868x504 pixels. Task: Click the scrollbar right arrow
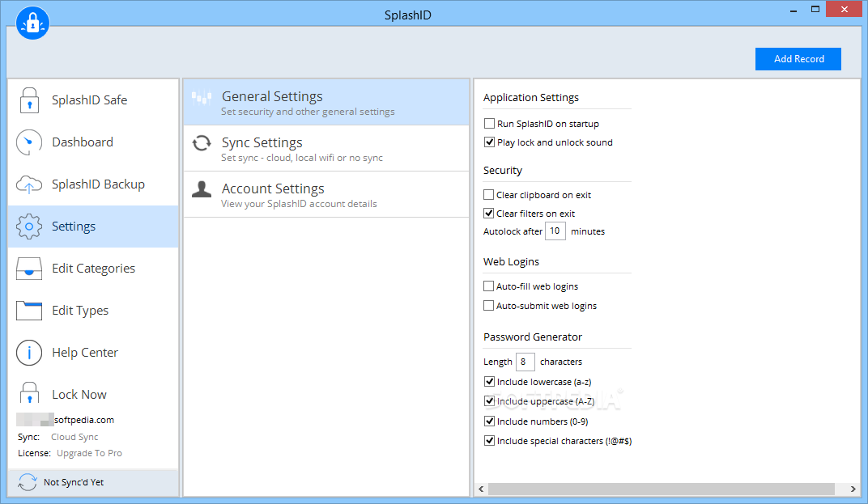(853, 489)
